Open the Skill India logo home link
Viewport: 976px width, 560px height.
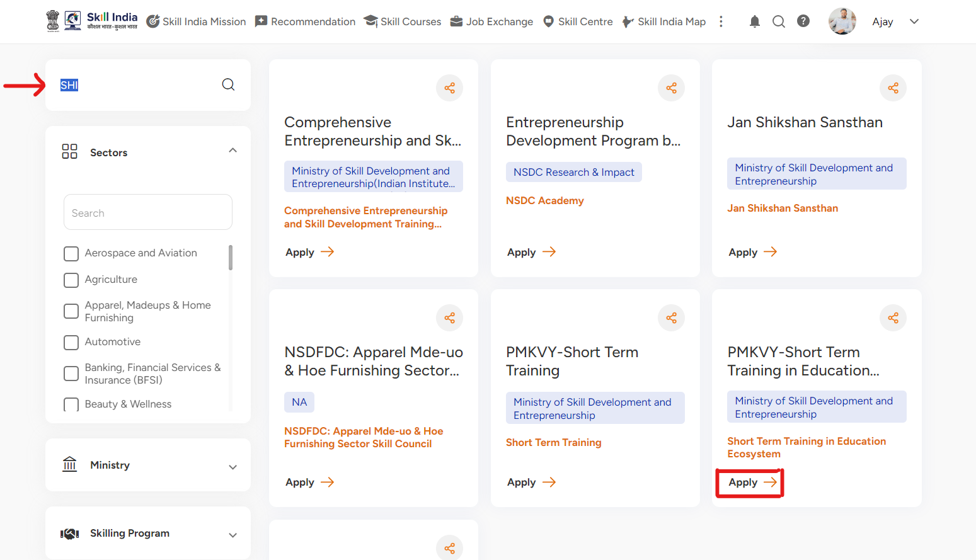pos(92,21)
